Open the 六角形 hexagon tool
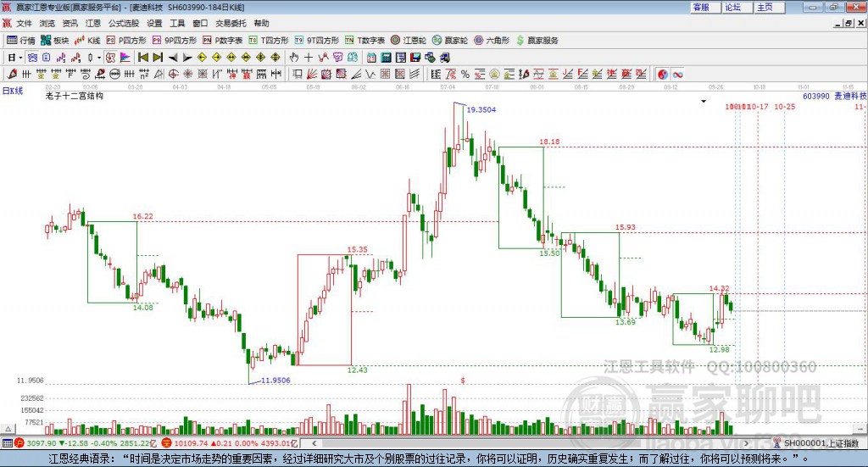The width and height of the screenshot is (868, 467). pos(492,41)
